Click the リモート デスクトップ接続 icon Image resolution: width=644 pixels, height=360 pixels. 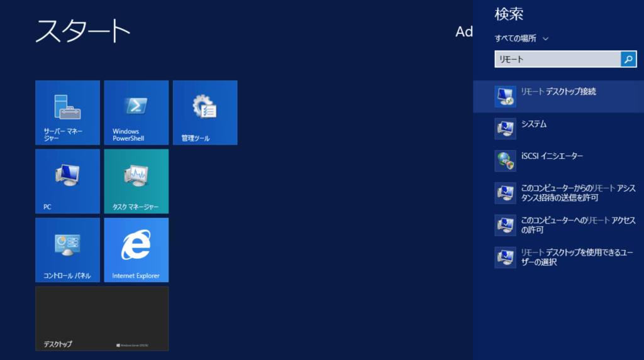[505, 97]
